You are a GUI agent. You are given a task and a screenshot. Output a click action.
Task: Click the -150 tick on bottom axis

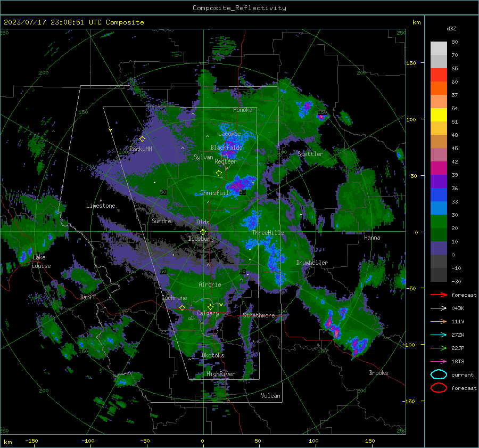pyautogui.click(x=31, y=441)
